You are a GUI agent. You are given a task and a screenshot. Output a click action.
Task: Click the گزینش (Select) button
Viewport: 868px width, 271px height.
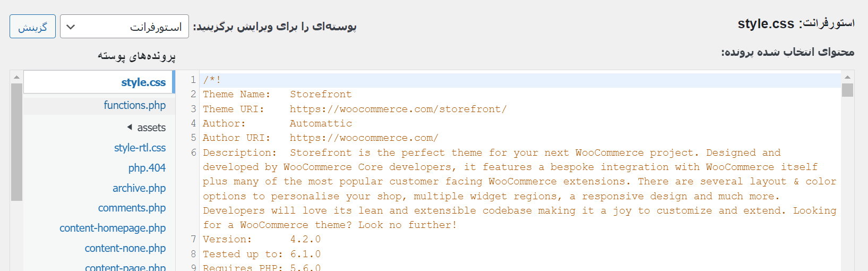32,27
